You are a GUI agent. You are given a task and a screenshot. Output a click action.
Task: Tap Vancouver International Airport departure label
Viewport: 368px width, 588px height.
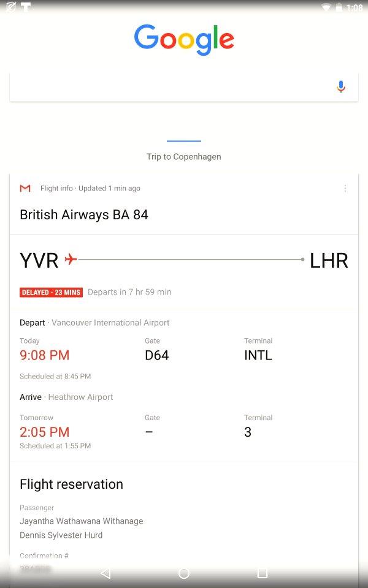(110, 323)
